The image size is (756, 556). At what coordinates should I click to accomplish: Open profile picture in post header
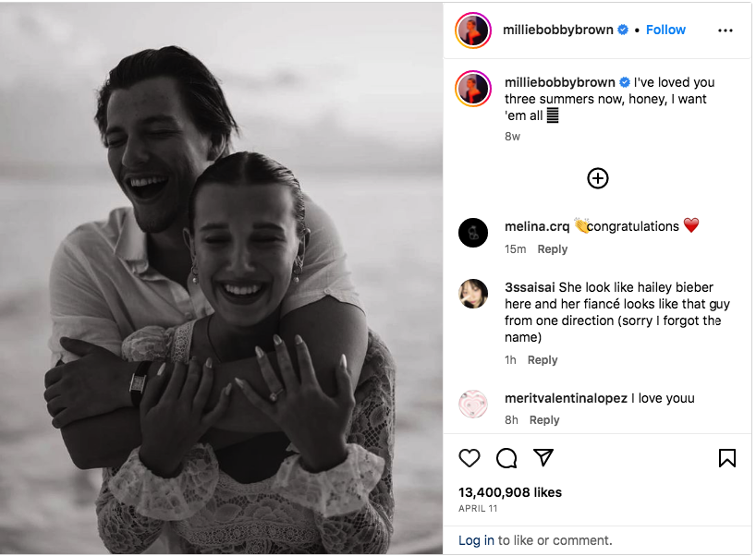point(473,30)
